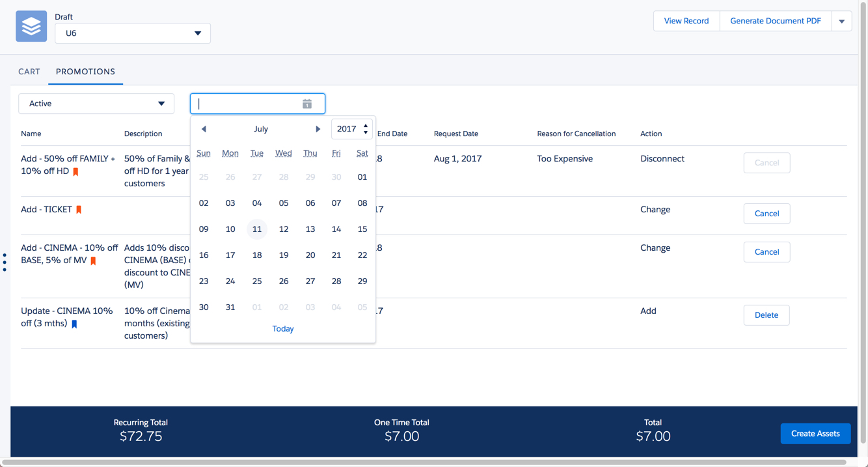Switch to the CART tab
Screen dimensions: 868x467
tap(29, 72)
